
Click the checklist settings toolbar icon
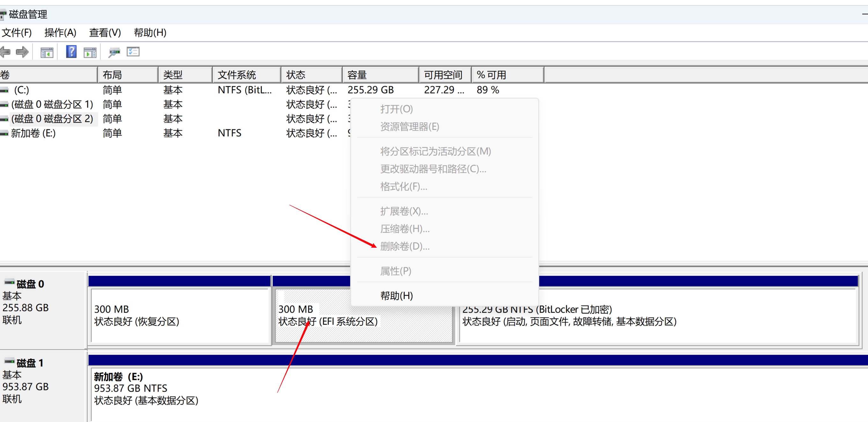(x=133, y=52)
